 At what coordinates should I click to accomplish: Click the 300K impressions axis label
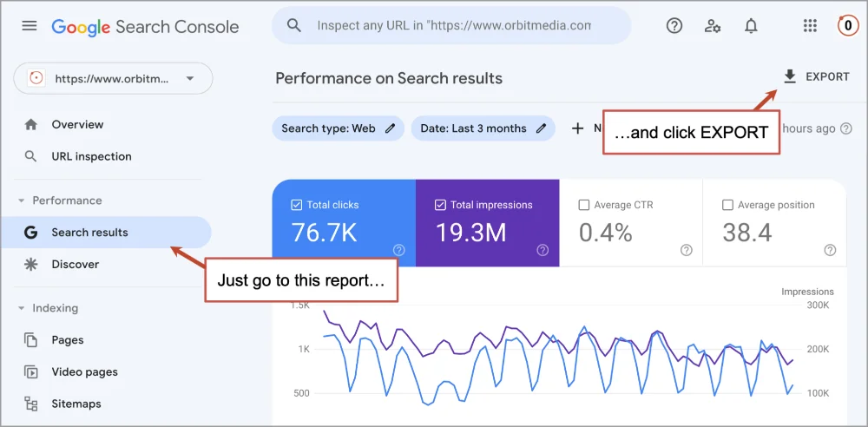817,305
